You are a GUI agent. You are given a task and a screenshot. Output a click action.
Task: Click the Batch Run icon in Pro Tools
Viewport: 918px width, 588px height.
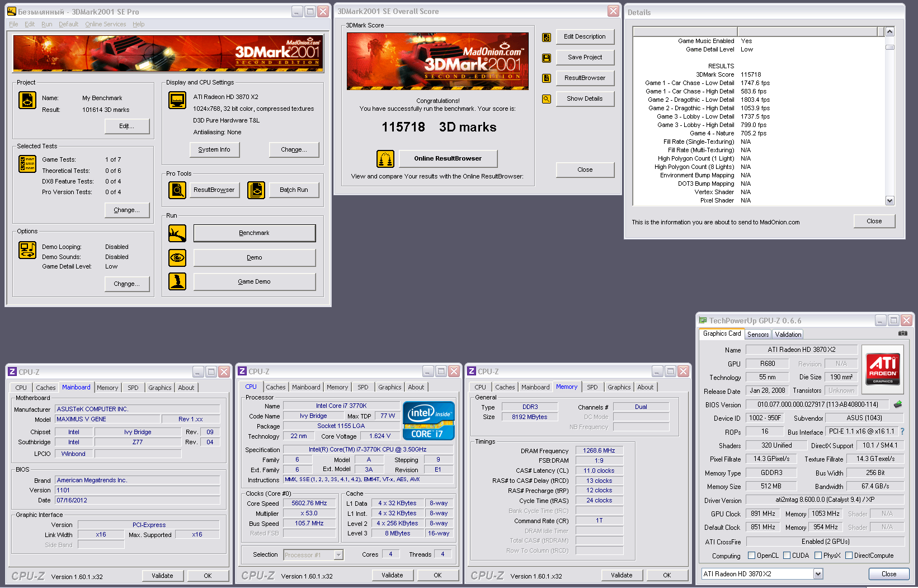click(x=256, y=190)
